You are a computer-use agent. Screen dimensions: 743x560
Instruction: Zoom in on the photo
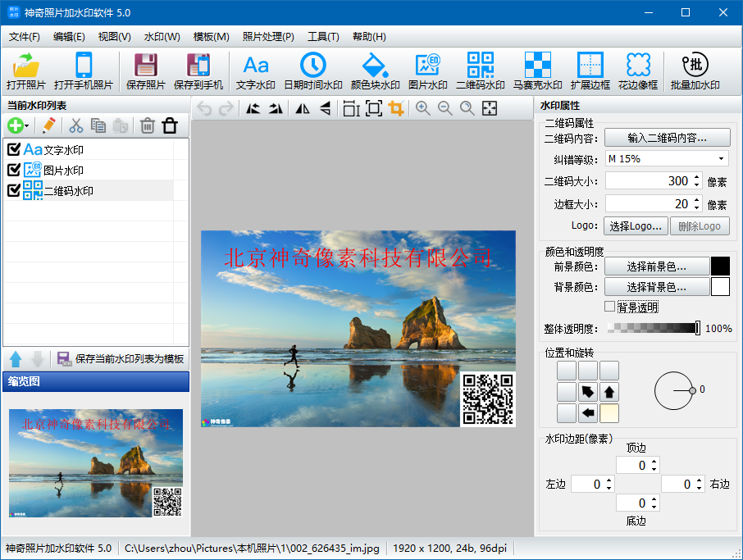422,108
